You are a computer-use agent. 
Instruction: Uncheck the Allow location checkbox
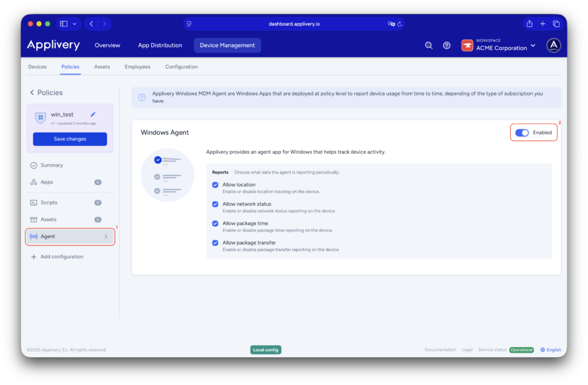tap(215, 185)
